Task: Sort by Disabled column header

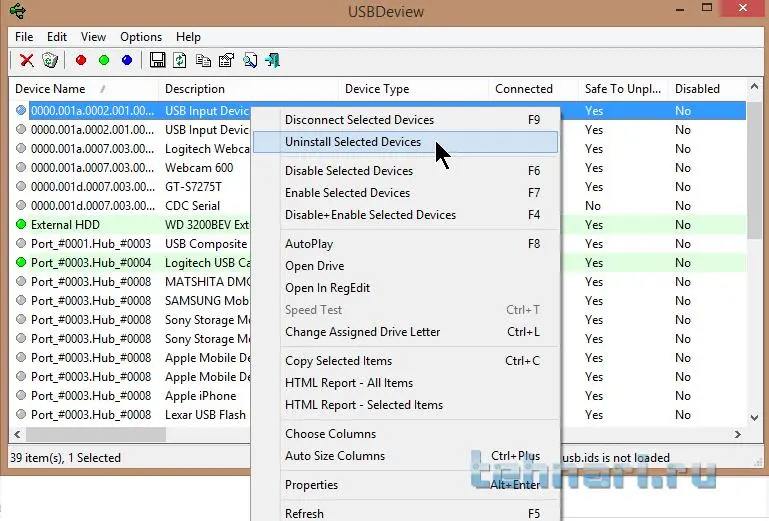Action: tap(707, 89)
